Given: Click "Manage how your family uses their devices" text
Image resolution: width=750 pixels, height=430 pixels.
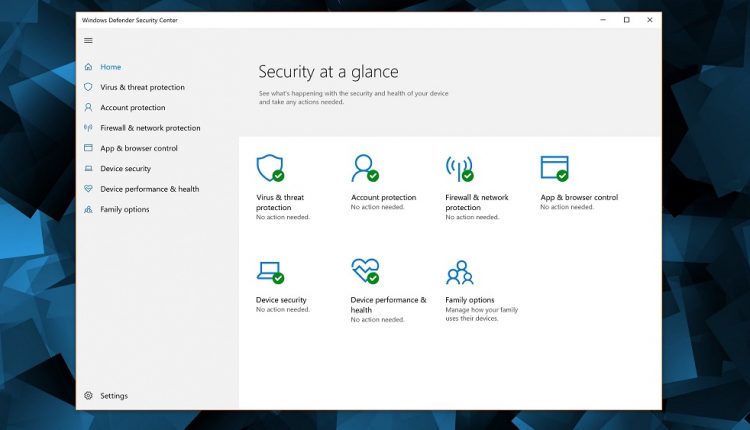Looking at the screenshot, I should 482,314.
